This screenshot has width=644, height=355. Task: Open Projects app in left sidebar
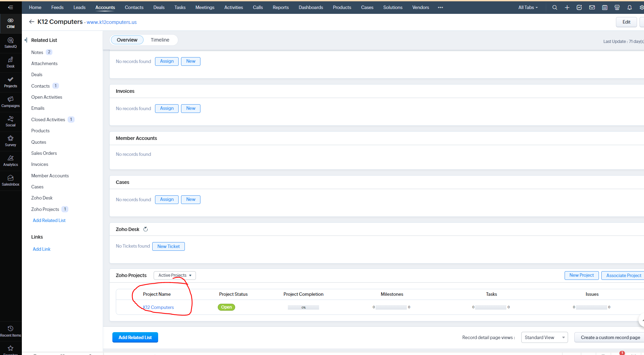click(x=11, y=82)
